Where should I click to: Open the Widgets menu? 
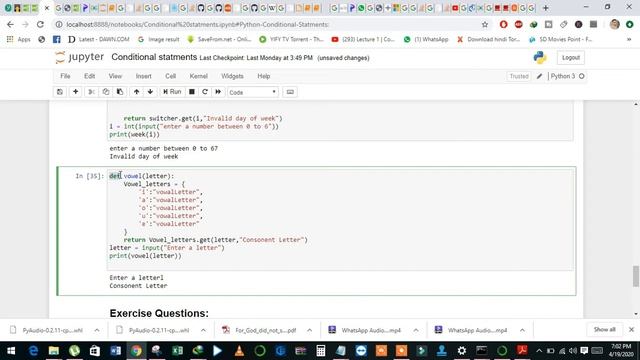tap(232, 76)
